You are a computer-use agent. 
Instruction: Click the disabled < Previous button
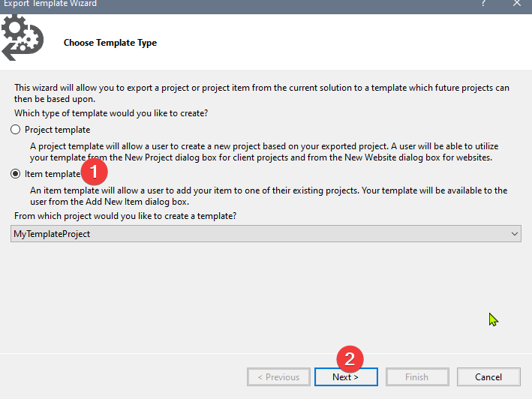278,377
